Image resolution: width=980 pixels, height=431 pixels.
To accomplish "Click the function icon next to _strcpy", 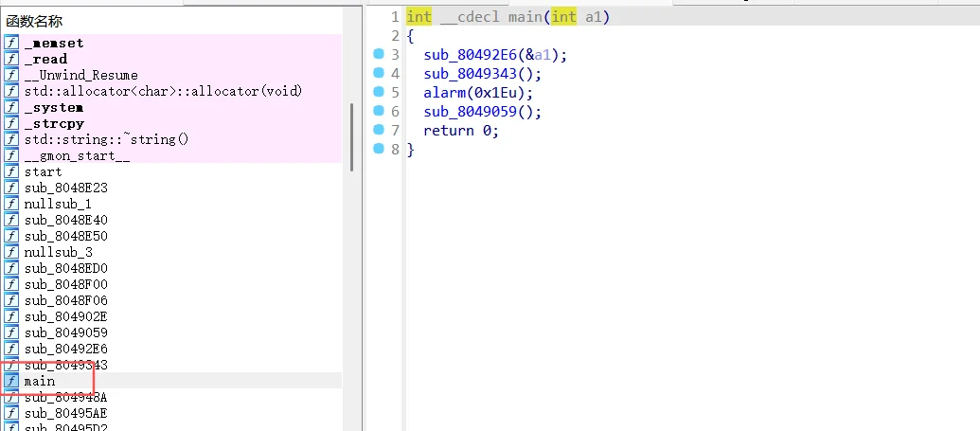I will point(11,123).
